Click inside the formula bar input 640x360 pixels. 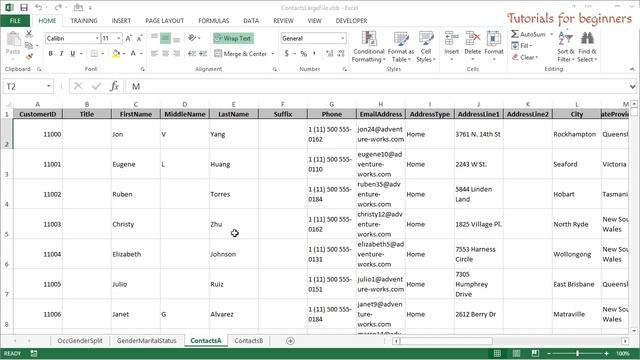(378, 86)
